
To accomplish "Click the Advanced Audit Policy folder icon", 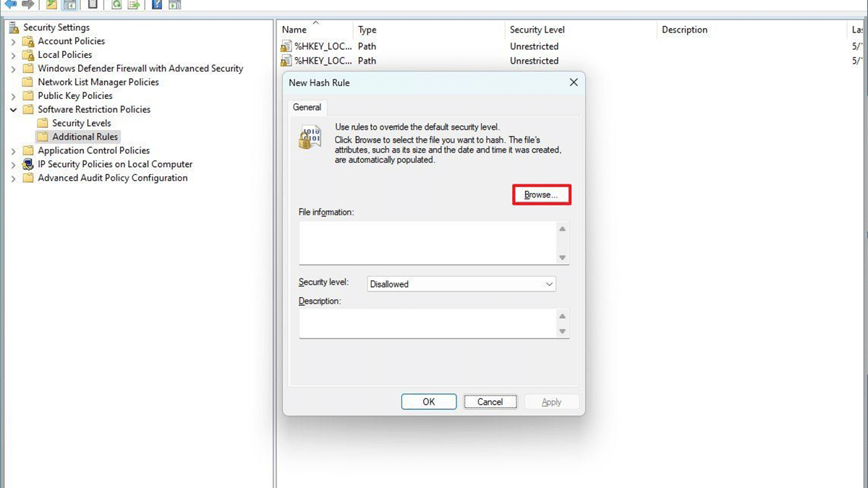I will coord(28,178).
